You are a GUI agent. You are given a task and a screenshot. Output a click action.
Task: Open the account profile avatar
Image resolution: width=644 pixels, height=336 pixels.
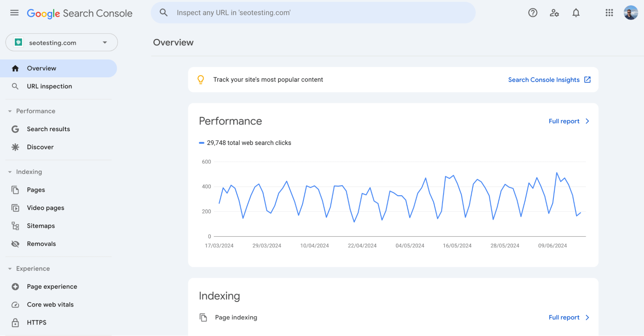pos(630,13)
